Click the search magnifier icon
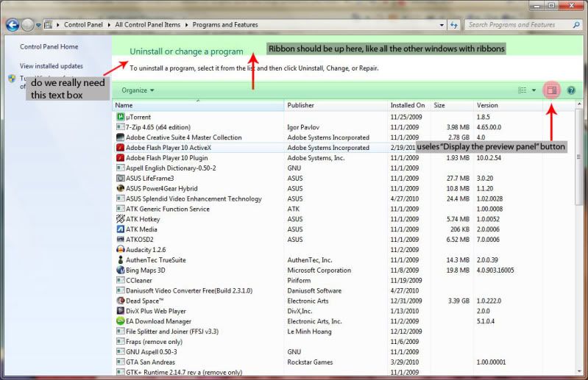The image size is (588, 380). click(x=576, y=25)
